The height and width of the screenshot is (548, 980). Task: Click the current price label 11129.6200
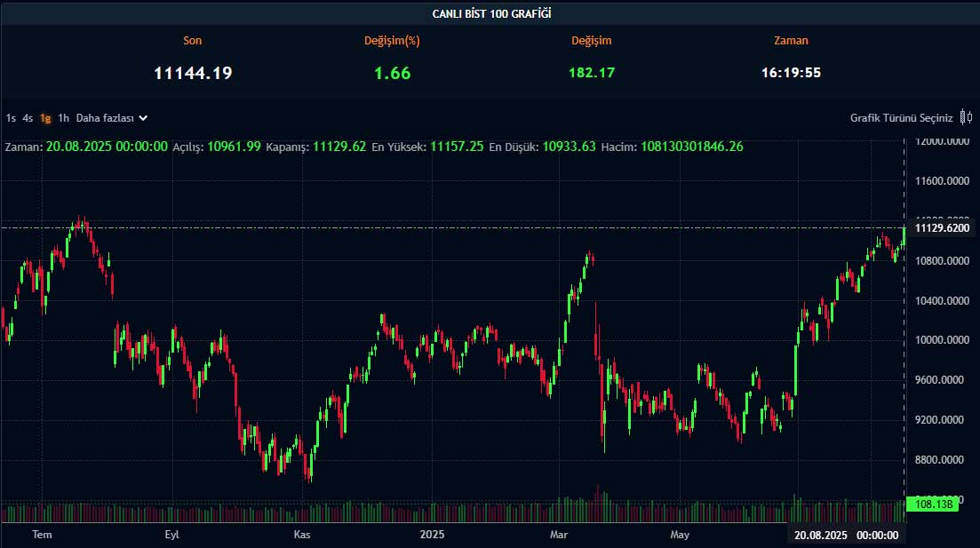point(942,228)
